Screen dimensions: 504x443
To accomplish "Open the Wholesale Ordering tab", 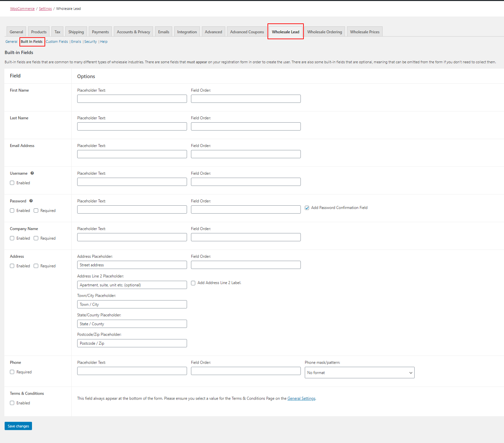I will click(324, 32).
